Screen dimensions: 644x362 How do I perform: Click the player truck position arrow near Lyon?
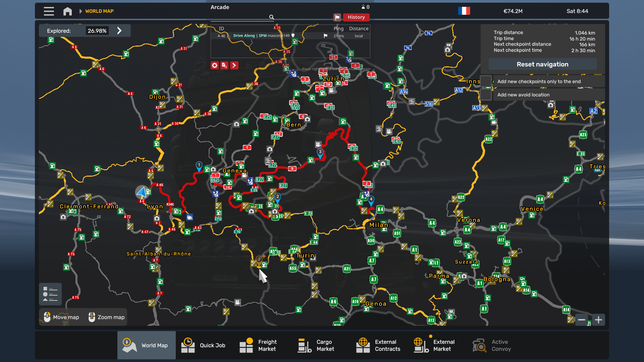point(142,192)
